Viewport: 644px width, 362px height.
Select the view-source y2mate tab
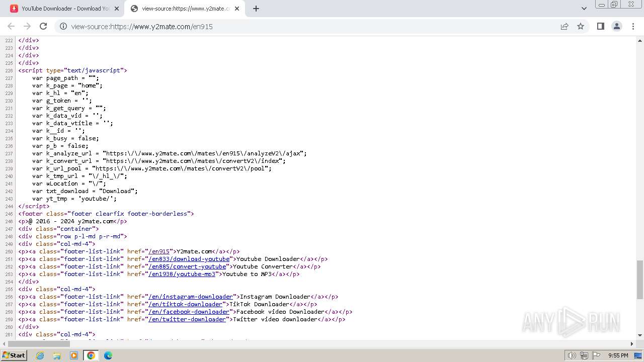tap(185, 9)
